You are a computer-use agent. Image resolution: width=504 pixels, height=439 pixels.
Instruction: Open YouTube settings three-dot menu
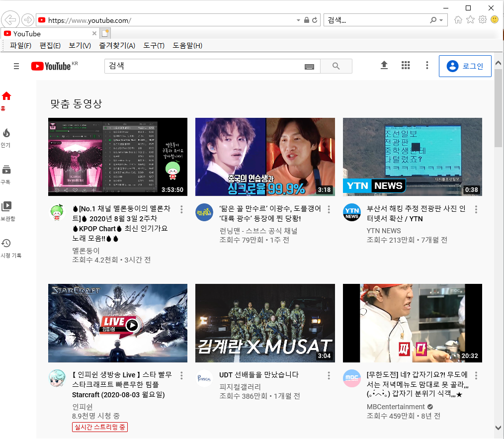click(x=427, y=65)
